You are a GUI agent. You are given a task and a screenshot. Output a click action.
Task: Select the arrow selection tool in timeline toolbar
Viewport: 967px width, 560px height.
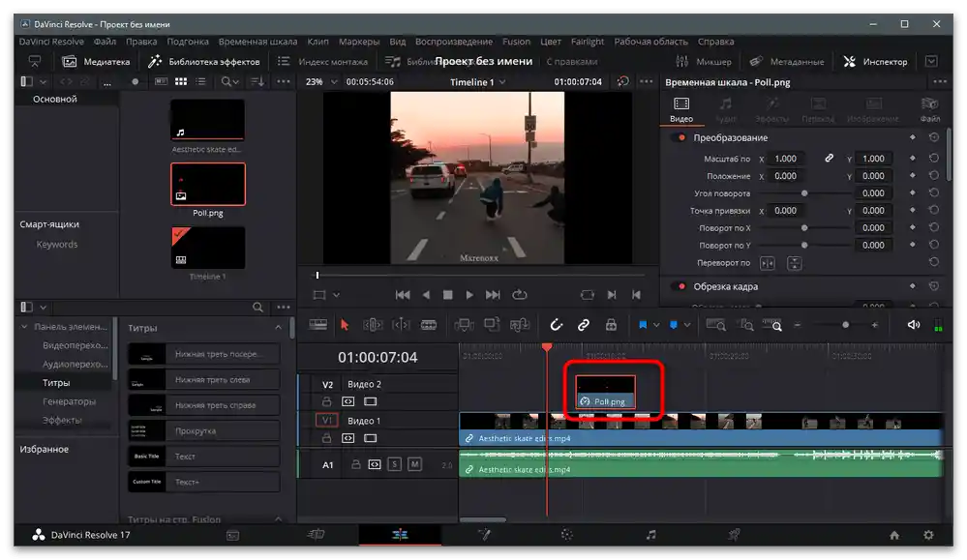(x=345, y=325)
